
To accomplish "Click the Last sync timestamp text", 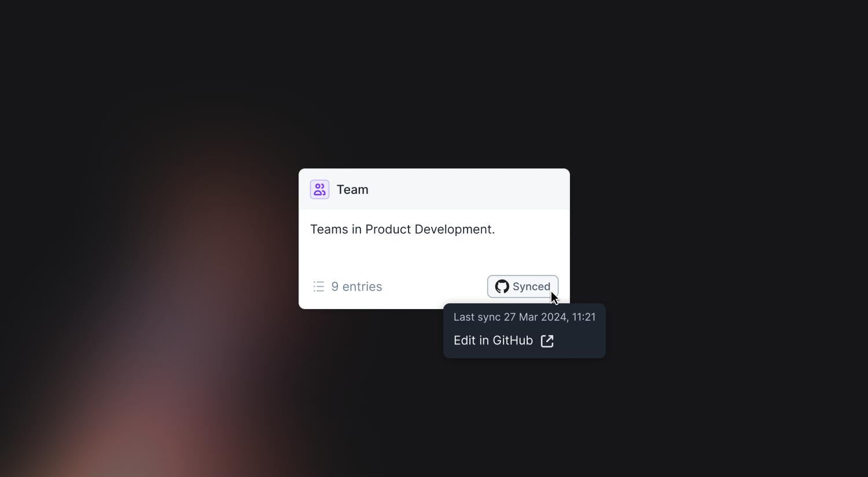I will click(x=524, y=317).
